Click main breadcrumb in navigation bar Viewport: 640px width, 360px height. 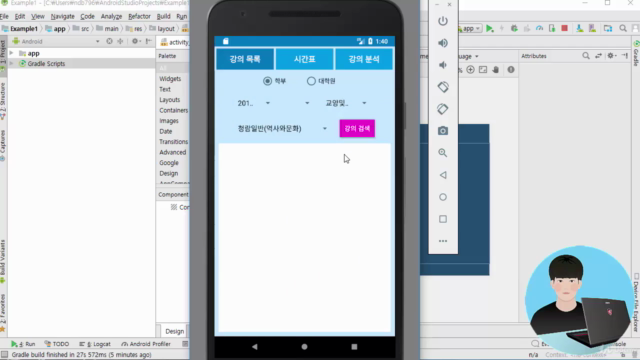tap(107, 29)
